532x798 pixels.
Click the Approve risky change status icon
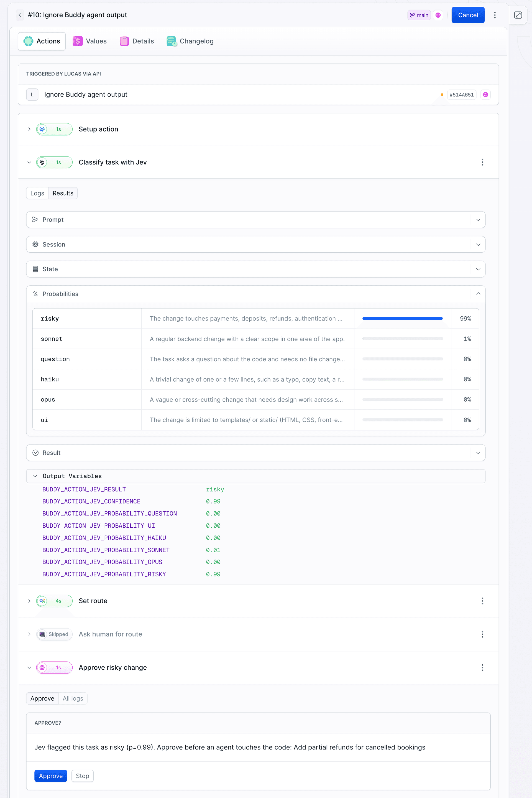point(42,668)
